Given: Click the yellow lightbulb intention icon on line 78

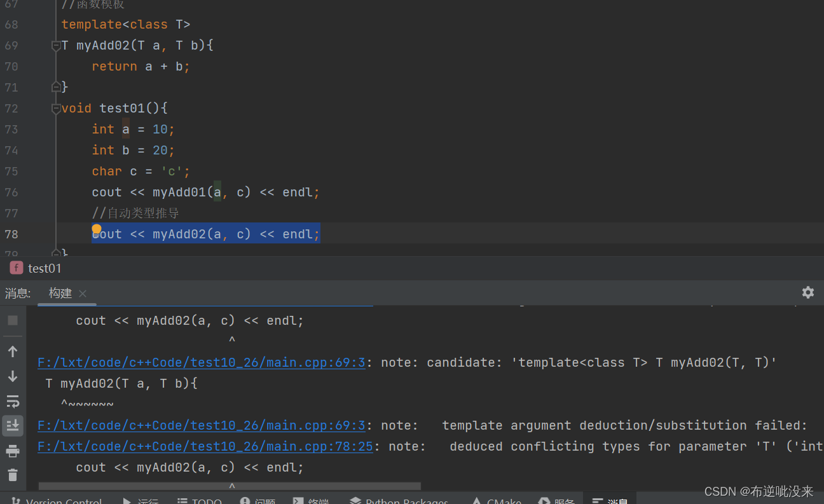Looking at the screenshot, I should click(97, 229).
